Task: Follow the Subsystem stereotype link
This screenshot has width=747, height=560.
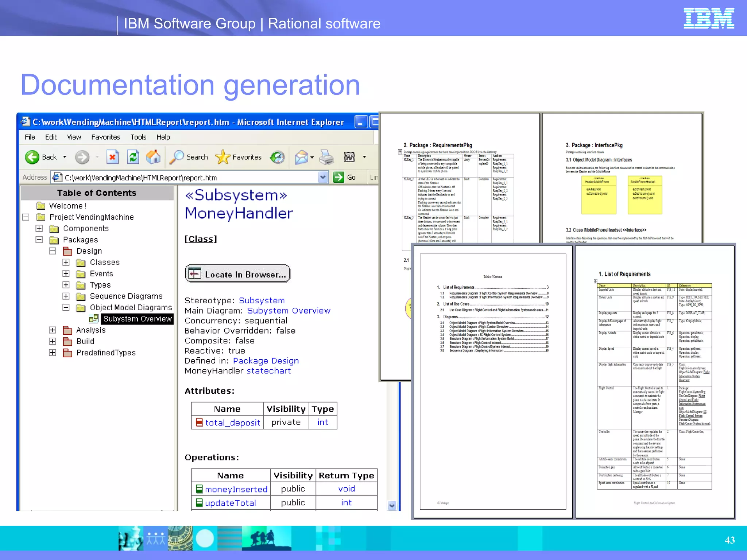Action: coord(262,300)
